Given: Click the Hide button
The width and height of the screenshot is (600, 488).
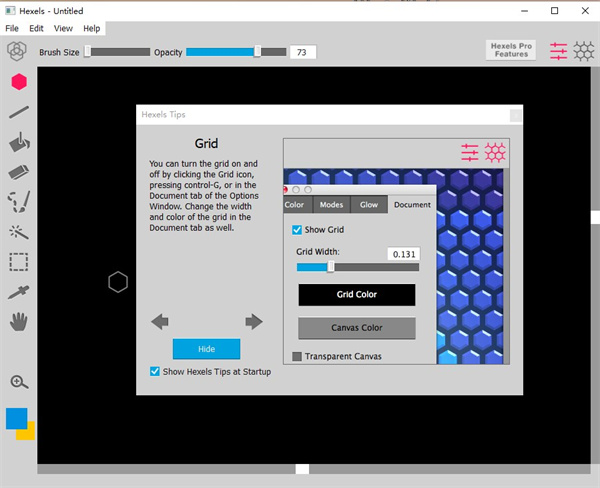Looking at the screenshot, I should 207,349.
